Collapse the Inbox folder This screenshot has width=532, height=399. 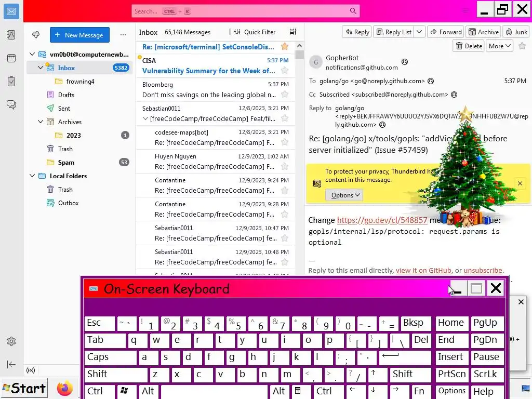click(x=41, y=68)
